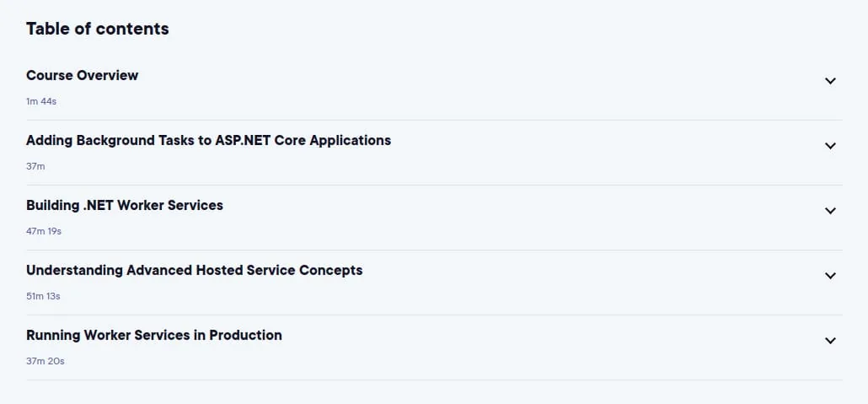Click the Table of contents heading
868x404 pixels.
click(98, 29)
